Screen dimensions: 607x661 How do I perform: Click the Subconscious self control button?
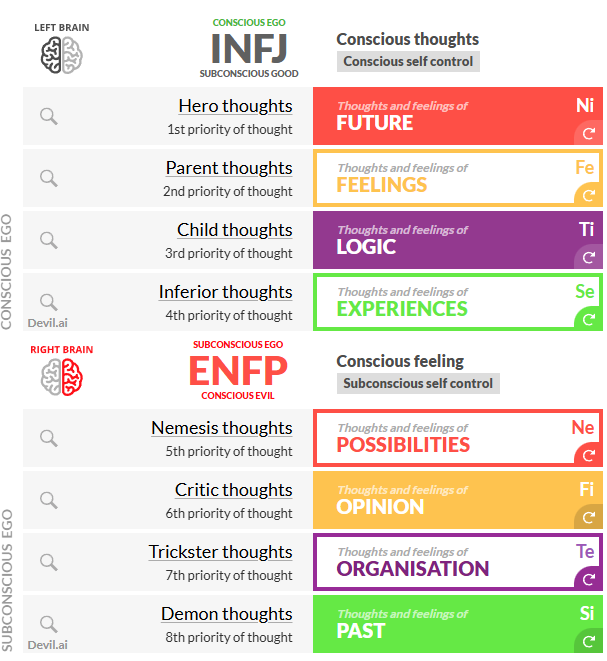(418, 384)
